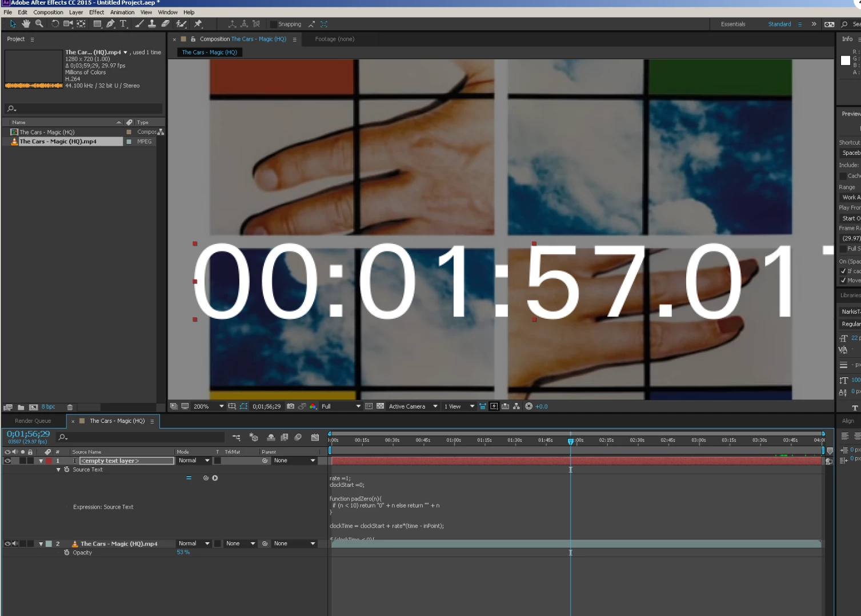Select the Pan Behind anchor point tool
The image size is (861, 616).
[81, 24]
